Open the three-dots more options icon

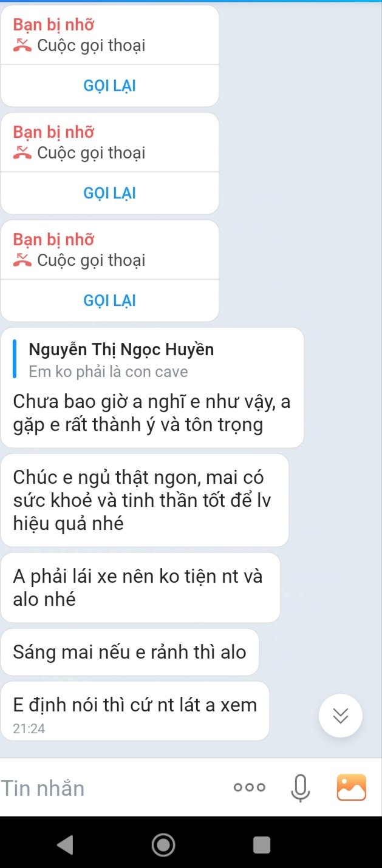tap(250, 787)
